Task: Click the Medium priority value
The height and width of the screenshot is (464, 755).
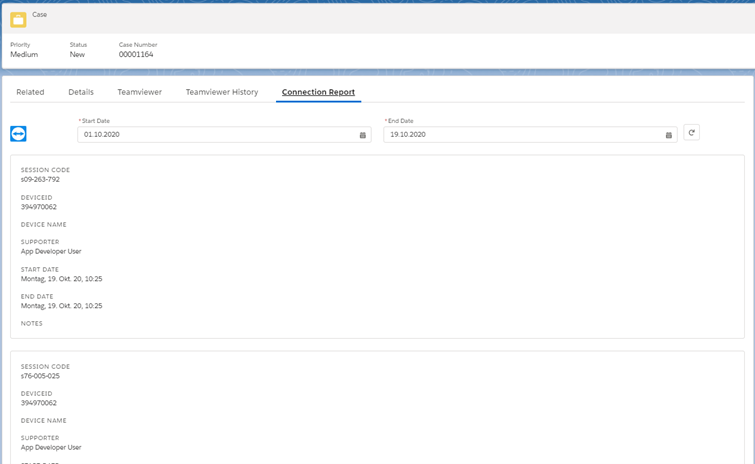Action: pos(24,54)
